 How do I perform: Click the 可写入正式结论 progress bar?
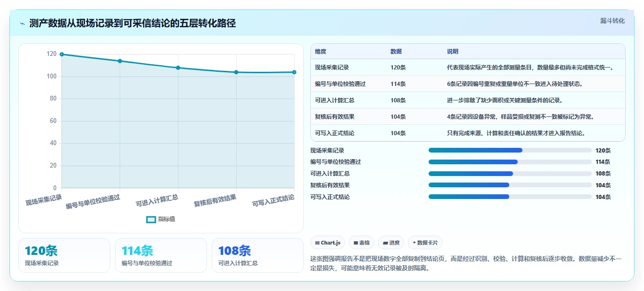point(510,197)
